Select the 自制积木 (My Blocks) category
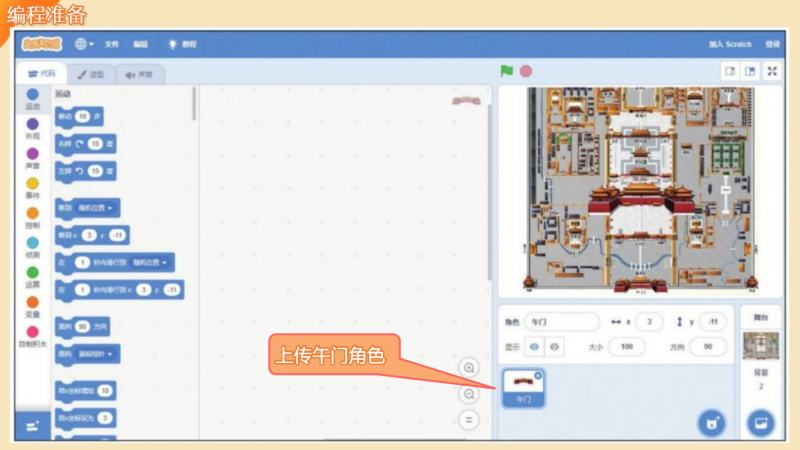The height and width of the screenshot is (450, 800). tap(33, 337)
